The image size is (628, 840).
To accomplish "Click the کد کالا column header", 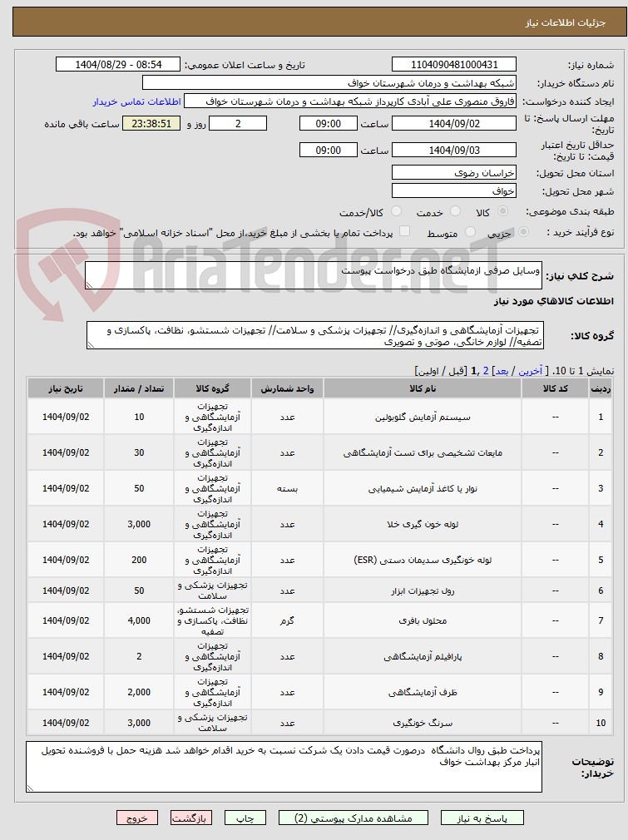I will (x=555, y=388).
